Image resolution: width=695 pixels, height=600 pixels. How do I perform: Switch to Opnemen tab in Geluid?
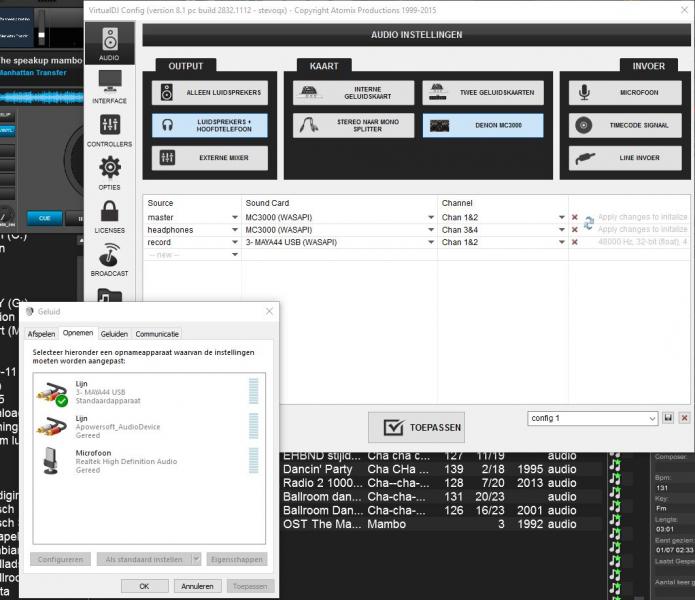[78, 333]
